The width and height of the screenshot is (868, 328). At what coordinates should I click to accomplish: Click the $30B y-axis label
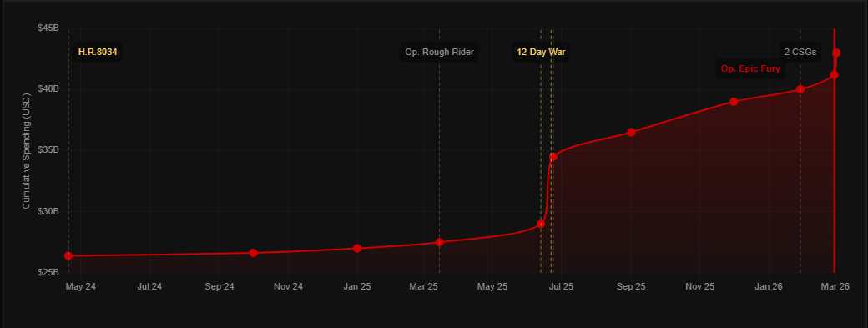click(48, 211)
